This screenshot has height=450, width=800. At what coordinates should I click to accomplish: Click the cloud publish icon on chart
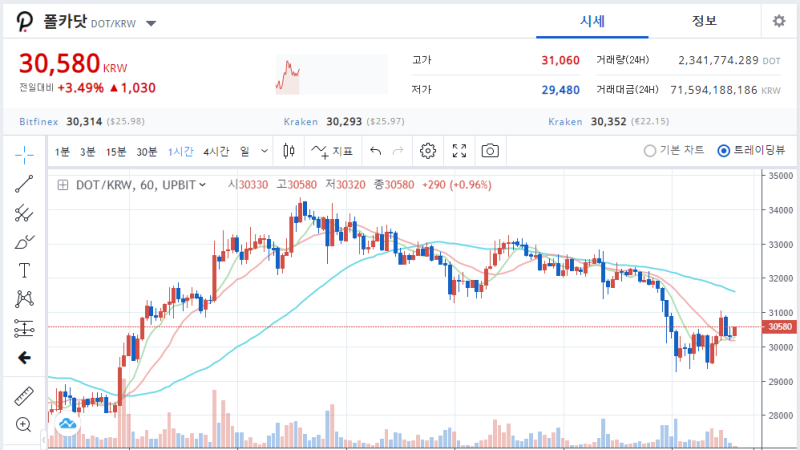click(67, 424)
